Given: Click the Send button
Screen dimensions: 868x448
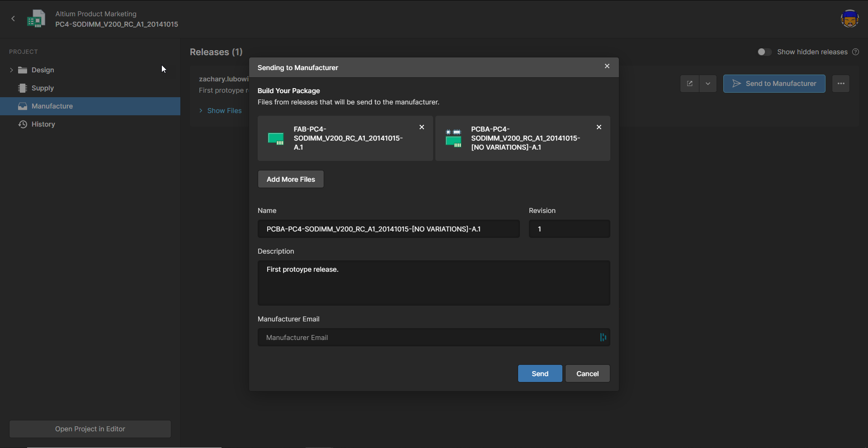Looking at the screenshot, I should tap(540, 374).
